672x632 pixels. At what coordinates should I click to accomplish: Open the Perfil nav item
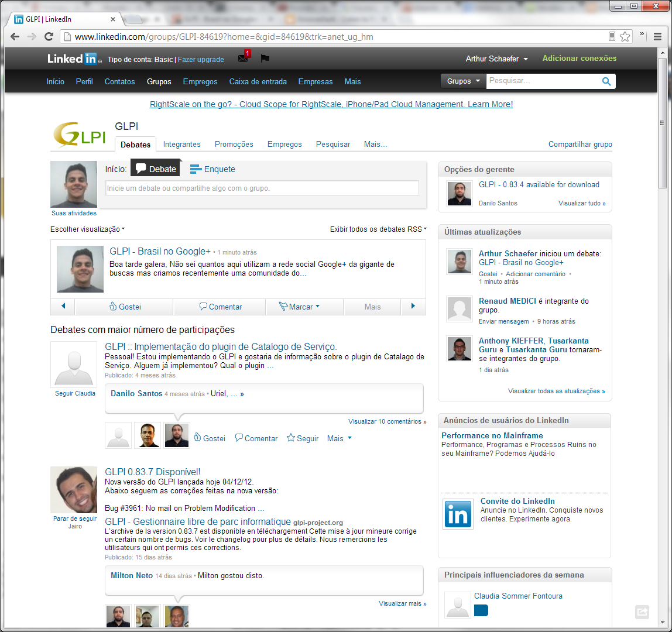tap(84, 81)
